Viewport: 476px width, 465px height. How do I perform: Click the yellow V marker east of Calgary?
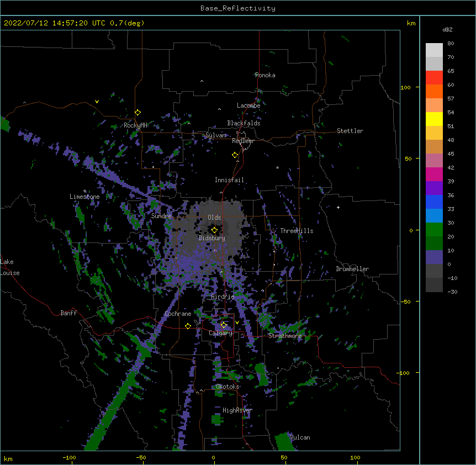click(237, 323)
